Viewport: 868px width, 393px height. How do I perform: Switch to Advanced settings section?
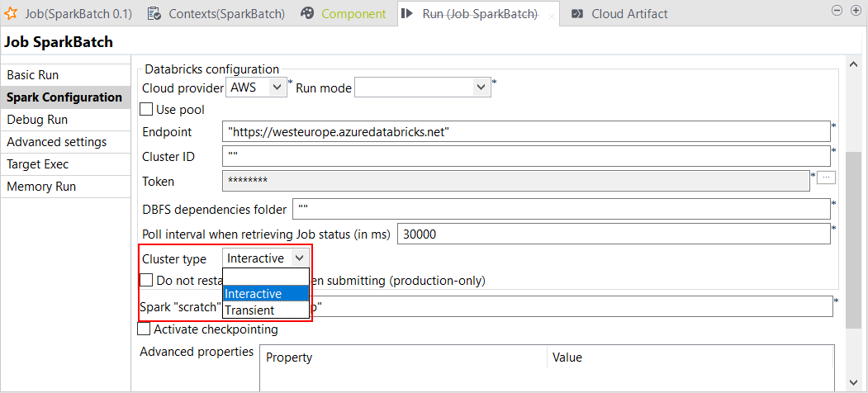click(56, 142)
